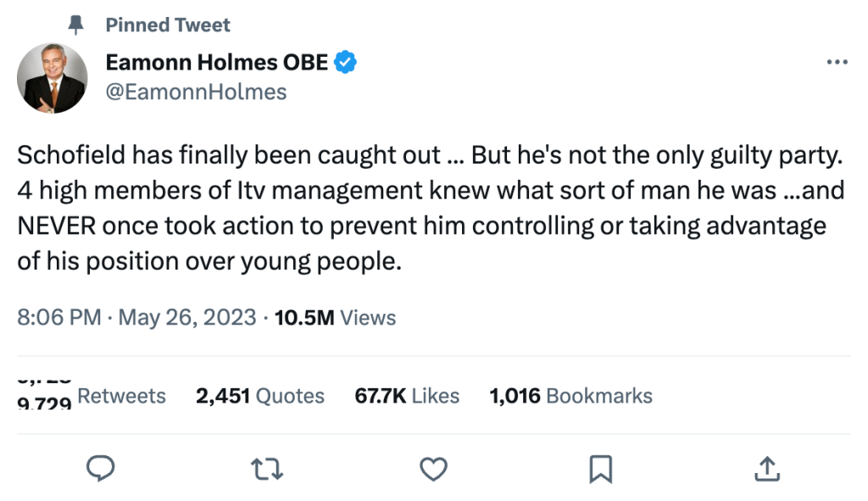View the 10.5M Views analytics
Screen dimensions: 868x501
[336, 318]
